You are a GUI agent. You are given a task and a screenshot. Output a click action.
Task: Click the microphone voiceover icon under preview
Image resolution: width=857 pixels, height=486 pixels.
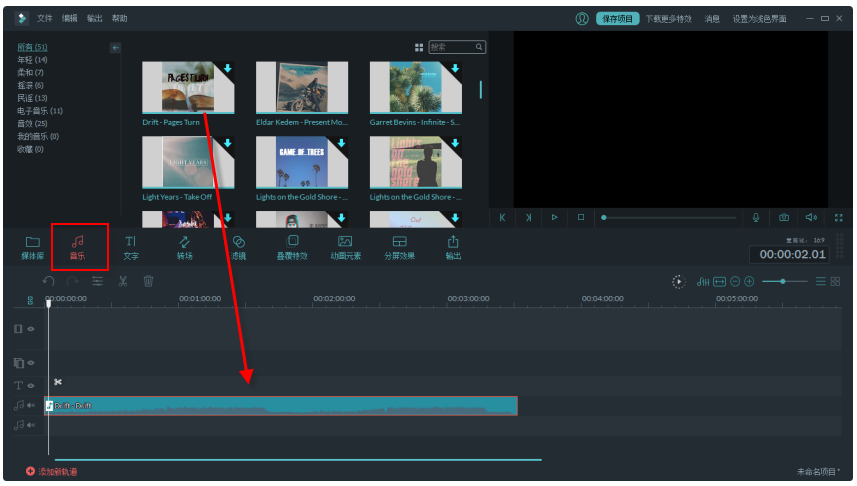[756, 217]
